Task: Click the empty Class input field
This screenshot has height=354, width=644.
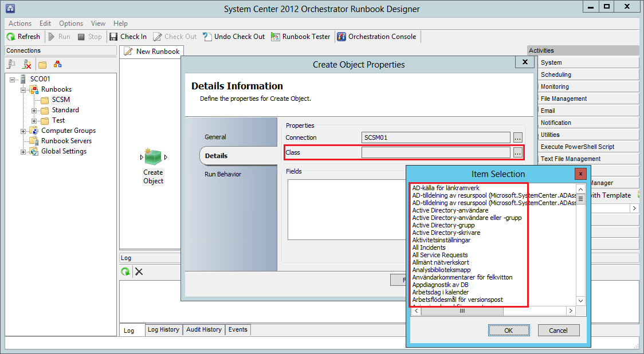Action: (x=436, y=152)
